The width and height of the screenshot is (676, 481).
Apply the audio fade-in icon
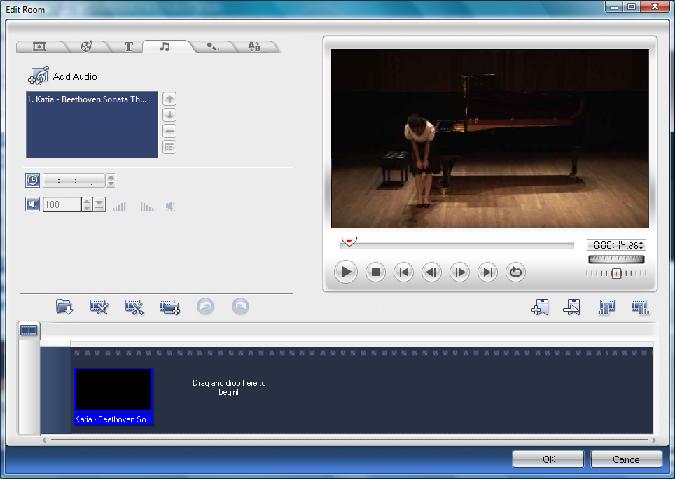[x=119, y=206]
